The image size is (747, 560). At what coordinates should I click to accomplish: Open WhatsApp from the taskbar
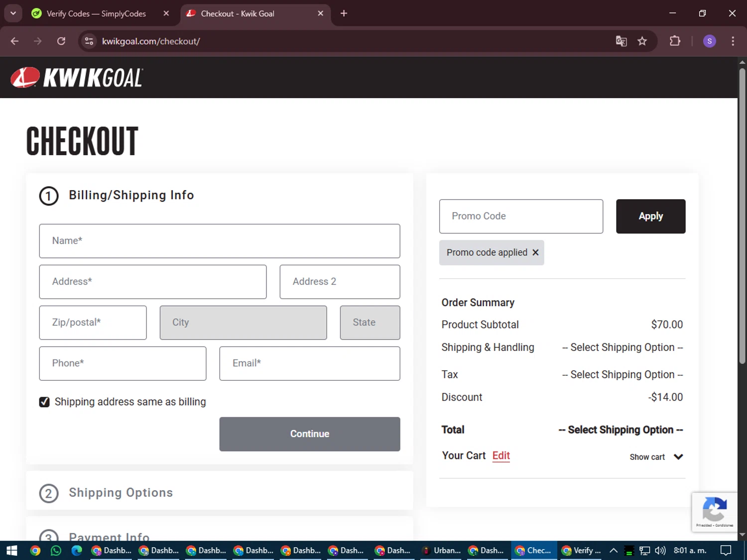coord(56,551)
